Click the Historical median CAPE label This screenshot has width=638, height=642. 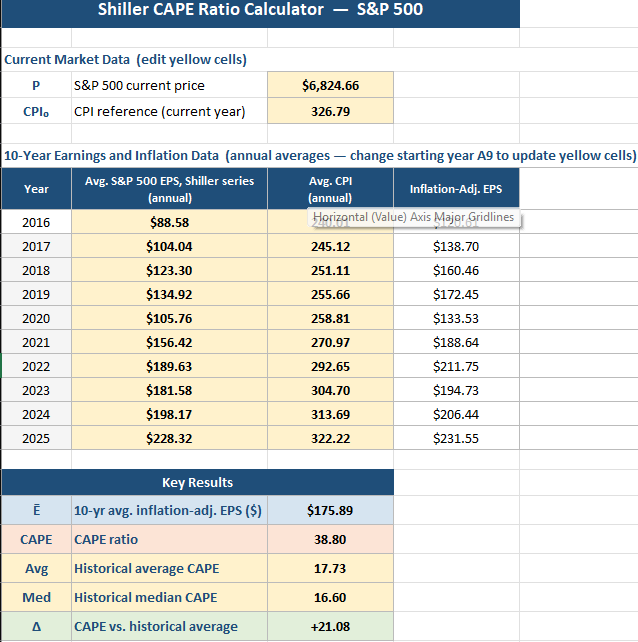click(169, 597)
